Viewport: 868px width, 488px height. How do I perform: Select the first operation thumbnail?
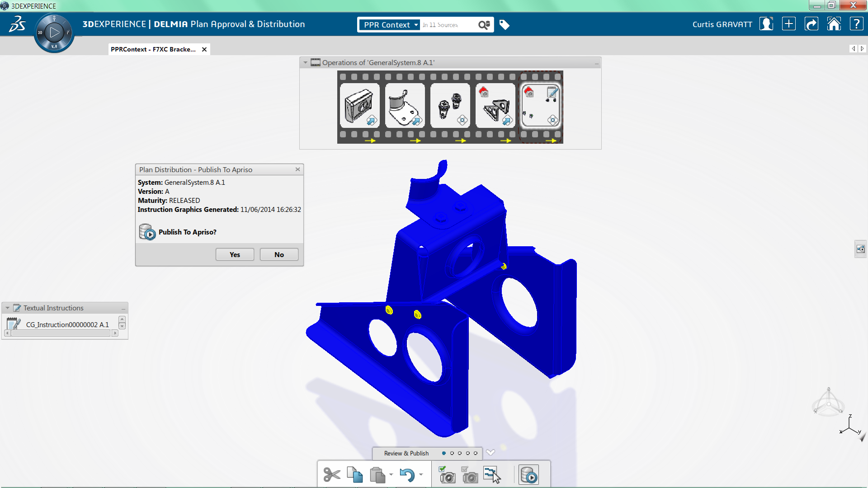360,106
